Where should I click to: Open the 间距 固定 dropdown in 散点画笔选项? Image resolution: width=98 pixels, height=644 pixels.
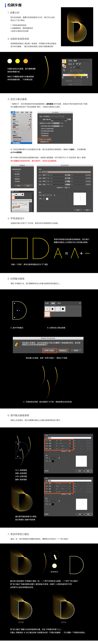click(46, 178)
